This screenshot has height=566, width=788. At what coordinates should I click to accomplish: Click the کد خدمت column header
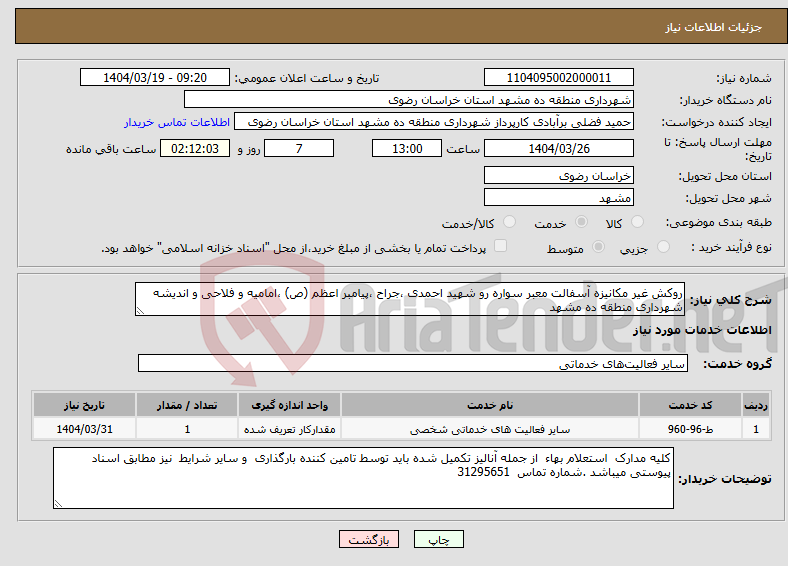click(690, 405)
